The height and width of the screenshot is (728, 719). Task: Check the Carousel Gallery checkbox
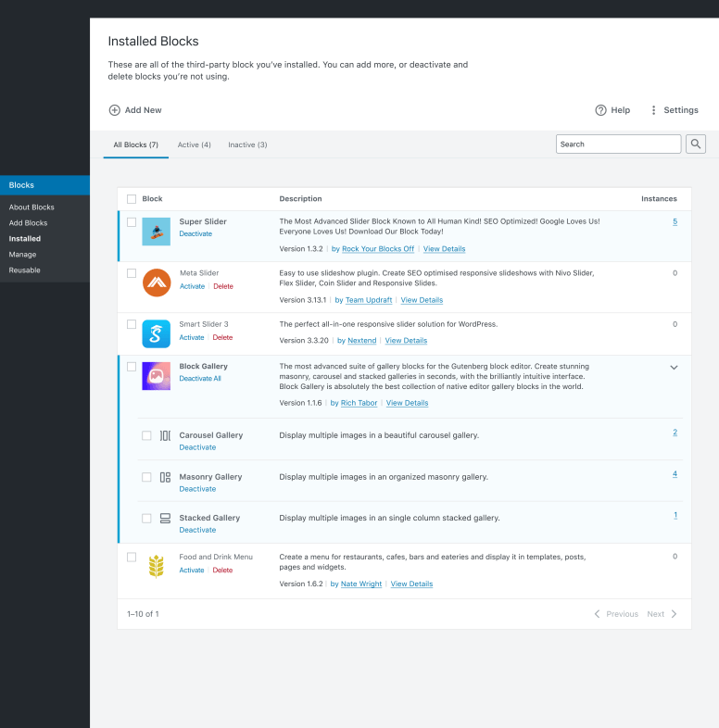coord(146,435)
